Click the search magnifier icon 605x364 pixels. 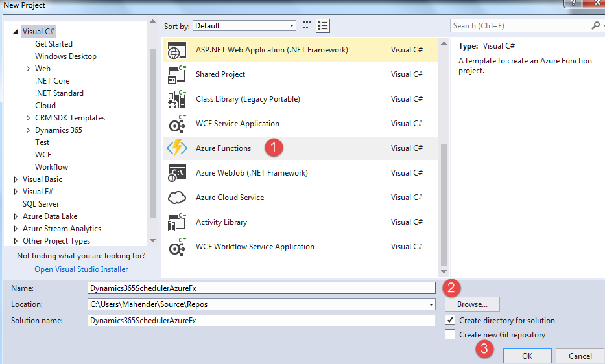click(x=595, y=25)
